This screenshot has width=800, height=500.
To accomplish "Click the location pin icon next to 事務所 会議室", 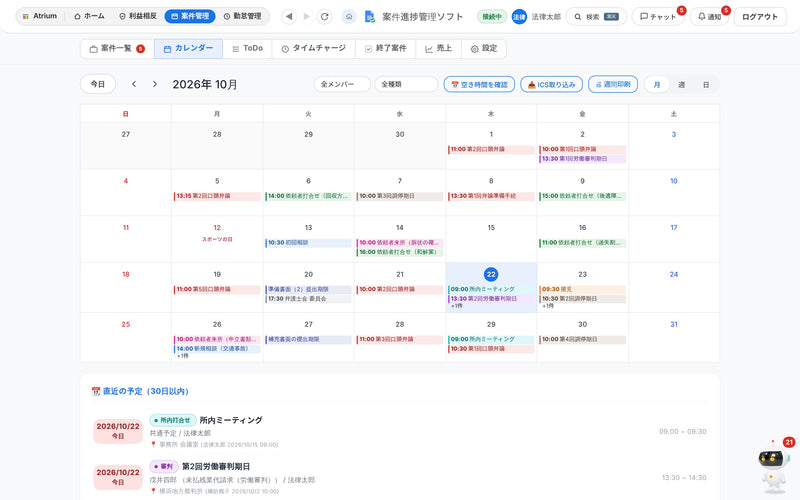I will coord(153,444).
